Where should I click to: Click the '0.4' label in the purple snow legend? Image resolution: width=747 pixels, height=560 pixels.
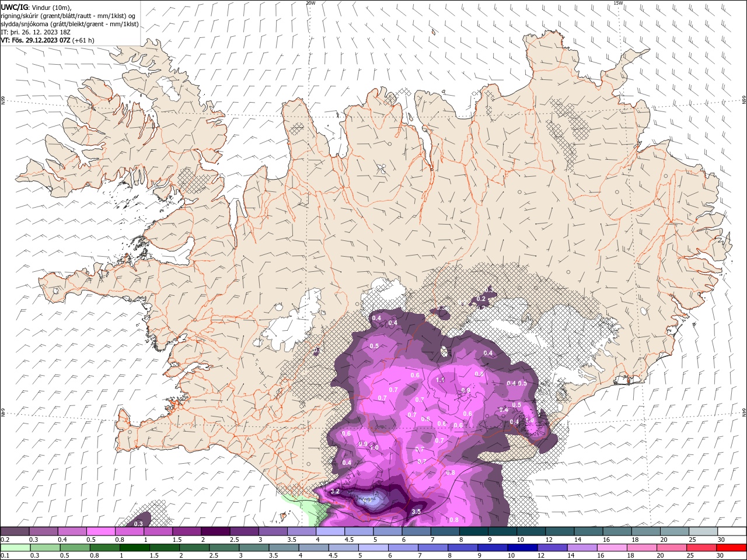point(61,540)
